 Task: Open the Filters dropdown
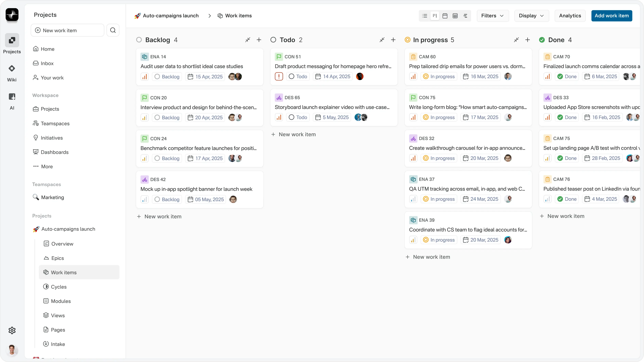[x=493, y=16]
